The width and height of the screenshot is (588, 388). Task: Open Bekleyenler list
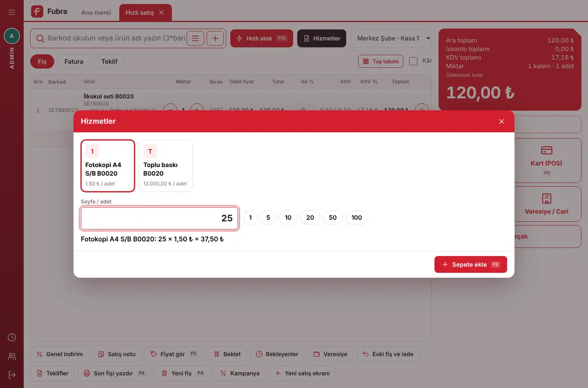coord(277,354)
